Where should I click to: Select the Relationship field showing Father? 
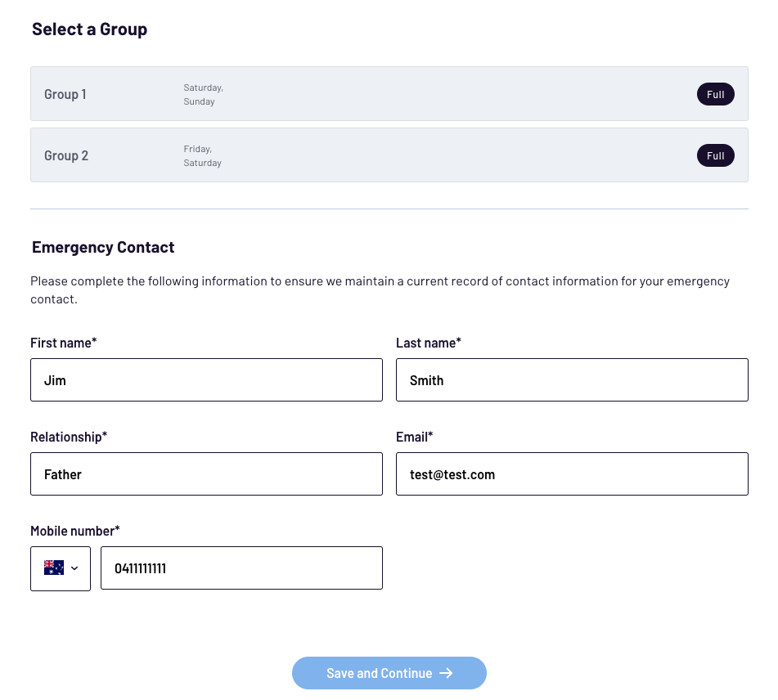[206, 474]
